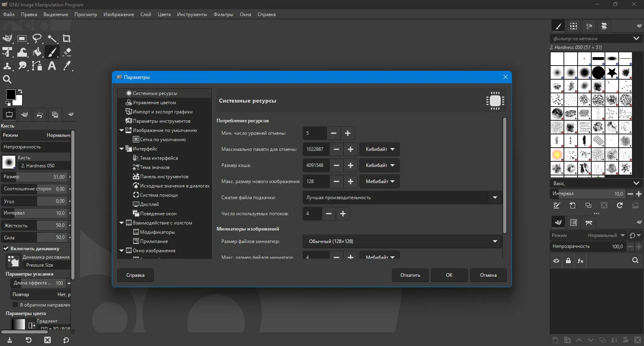Select the Crop tool

(67, 39)
